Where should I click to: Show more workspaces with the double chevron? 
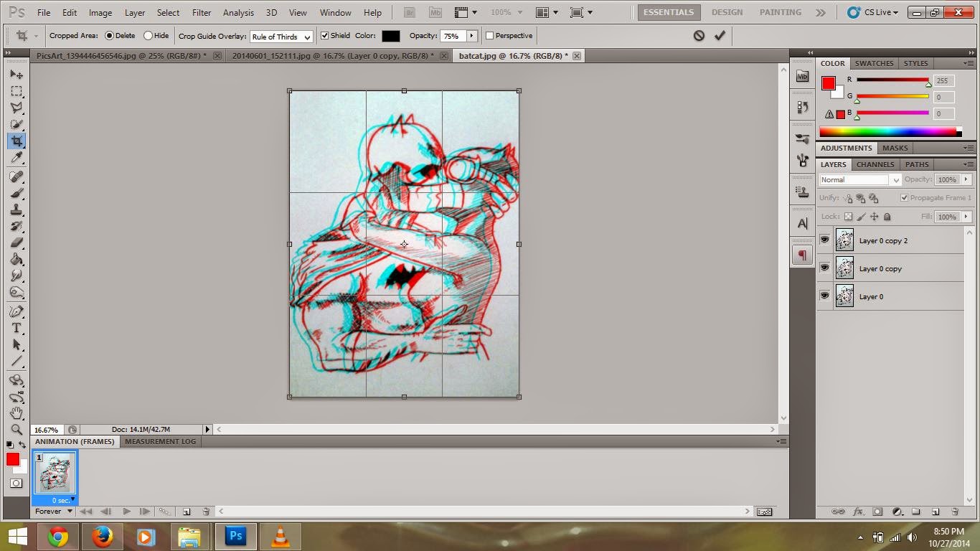pos(821,12)
